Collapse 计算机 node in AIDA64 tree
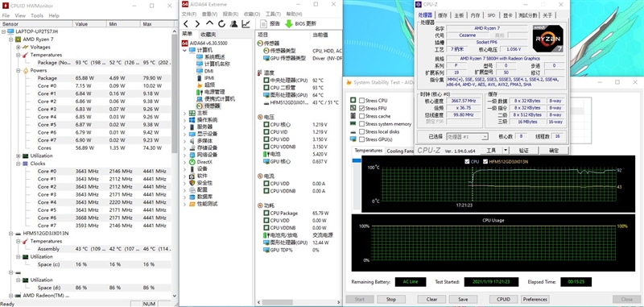This screenshot has width=644, height=307. coord(184,50)
